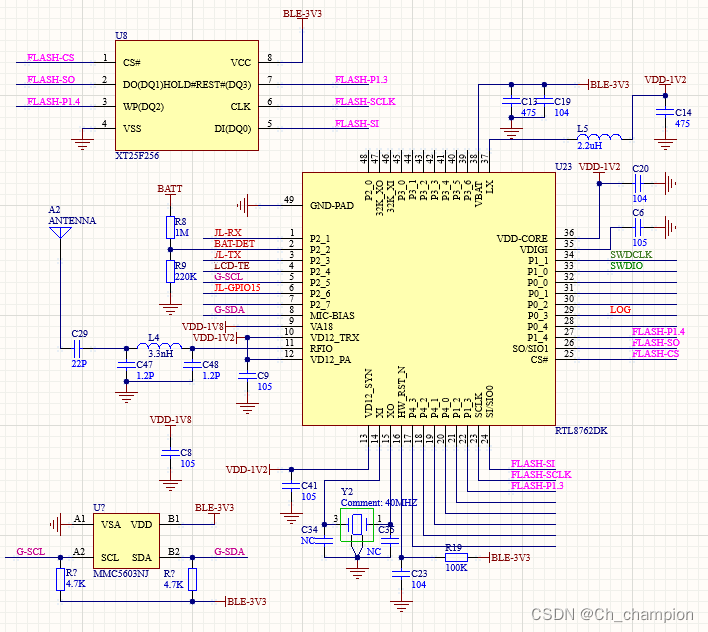The image size is (708, 632).
Task: Click the VDIGI pin name
Action: 534,249
